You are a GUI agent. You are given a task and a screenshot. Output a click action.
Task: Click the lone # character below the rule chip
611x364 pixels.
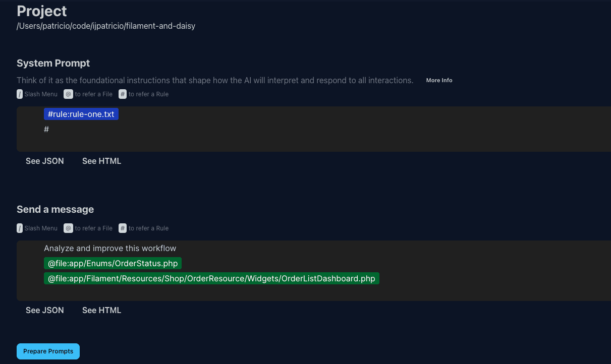point(46,129)
